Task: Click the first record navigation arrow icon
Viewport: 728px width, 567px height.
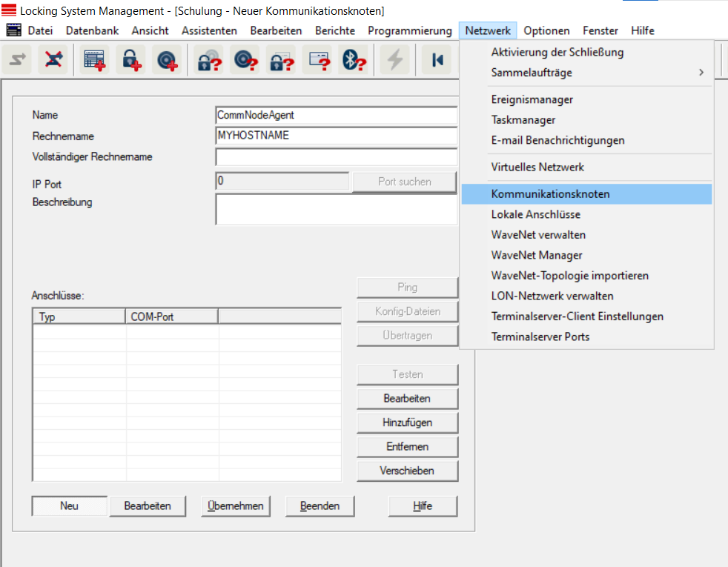Action: point(437,61)
